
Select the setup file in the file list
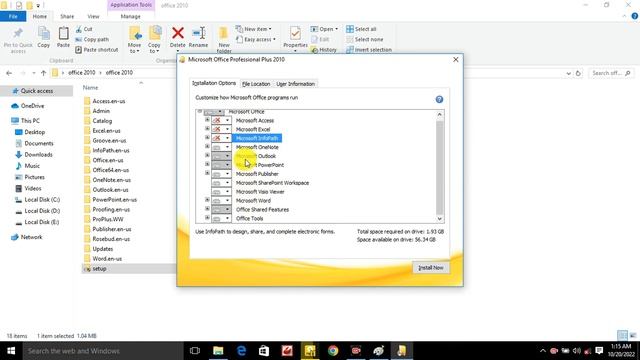click(x=99, y=269)
